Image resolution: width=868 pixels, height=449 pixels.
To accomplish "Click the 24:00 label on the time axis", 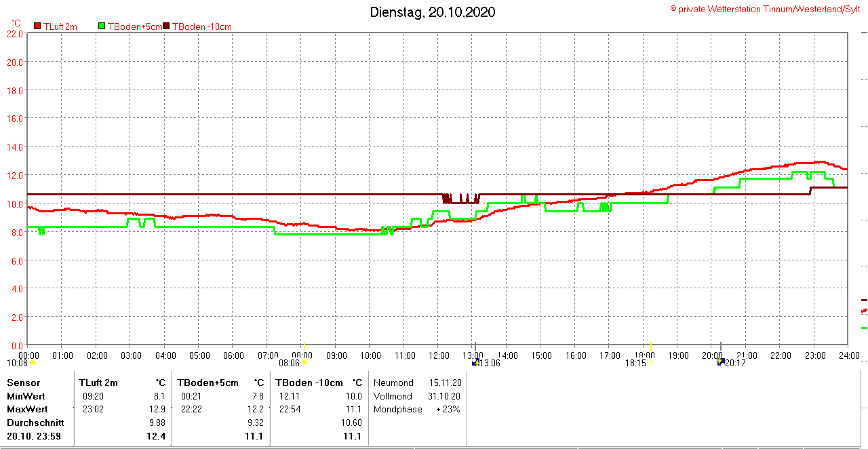I will click(x=849, y=355).
